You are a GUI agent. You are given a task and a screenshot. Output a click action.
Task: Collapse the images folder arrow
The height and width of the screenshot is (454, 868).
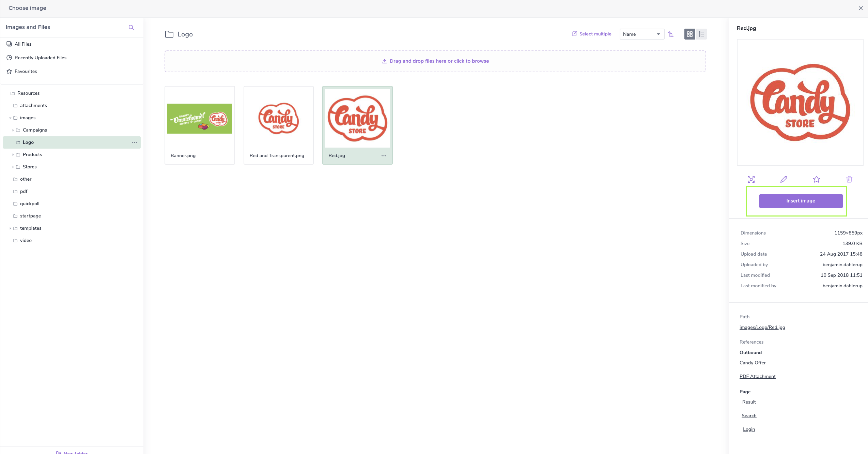(x=10, y=118)
